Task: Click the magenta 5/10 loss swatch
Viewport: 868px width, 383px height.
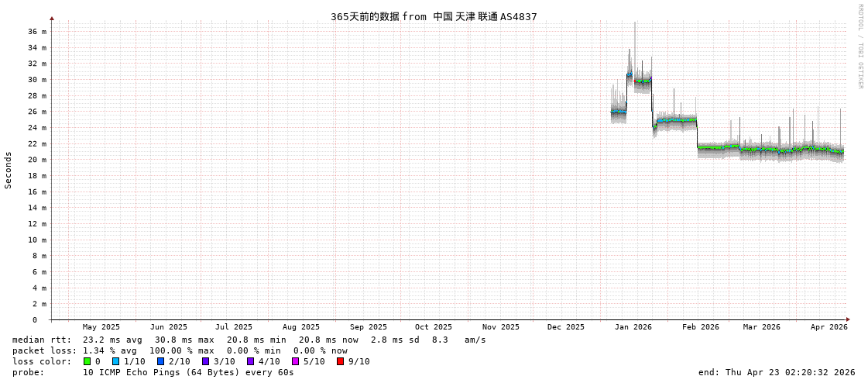Action: [295, 361]
